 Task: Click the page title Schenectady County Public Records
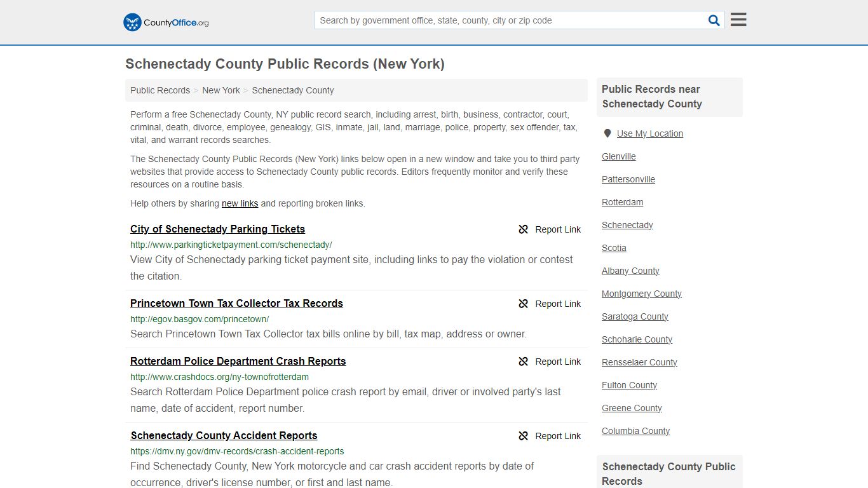(285, 64)
